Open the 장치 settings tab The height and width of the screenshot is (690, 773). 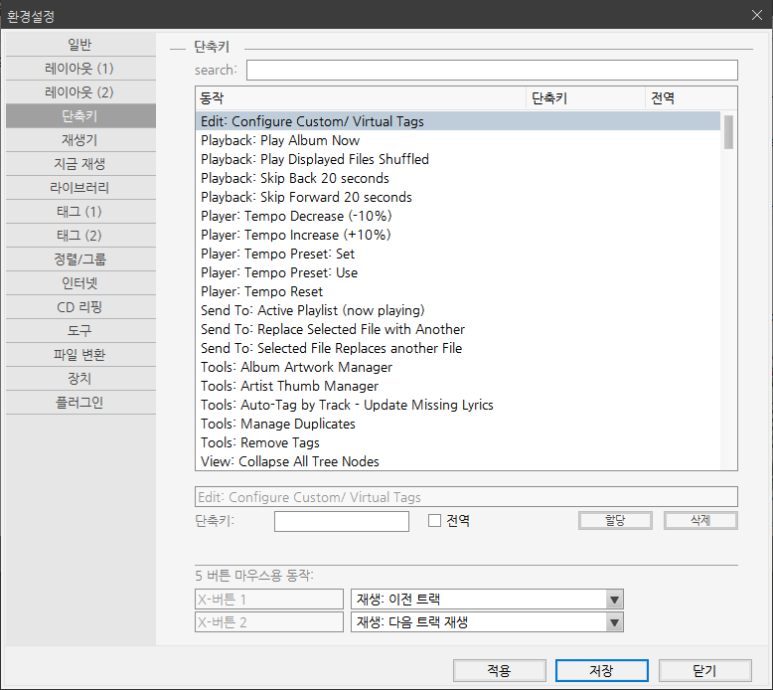pos(81,379)
